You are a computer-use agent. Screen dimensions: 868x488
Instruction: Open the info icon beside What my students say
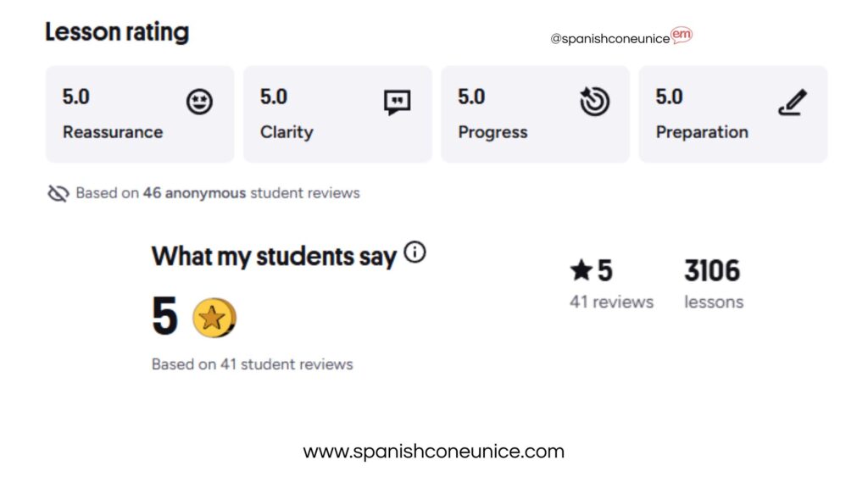pos(415,252)
